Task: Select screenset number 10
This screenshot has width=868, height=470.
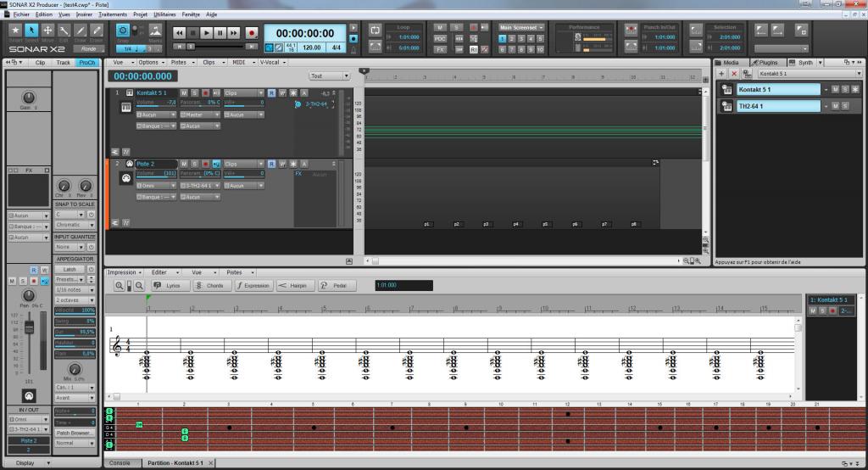Action: 540,49
